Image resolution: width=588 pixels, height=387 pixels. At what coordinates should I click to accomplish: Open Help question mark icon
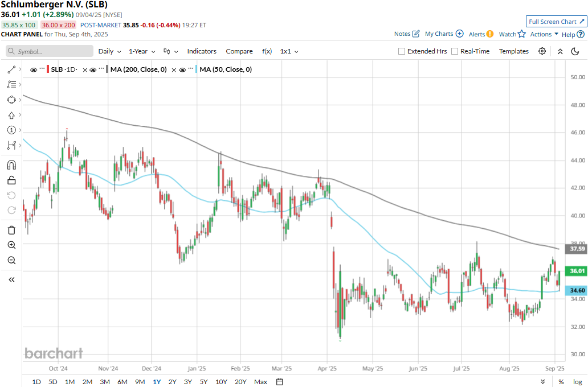tap(581, 35)
